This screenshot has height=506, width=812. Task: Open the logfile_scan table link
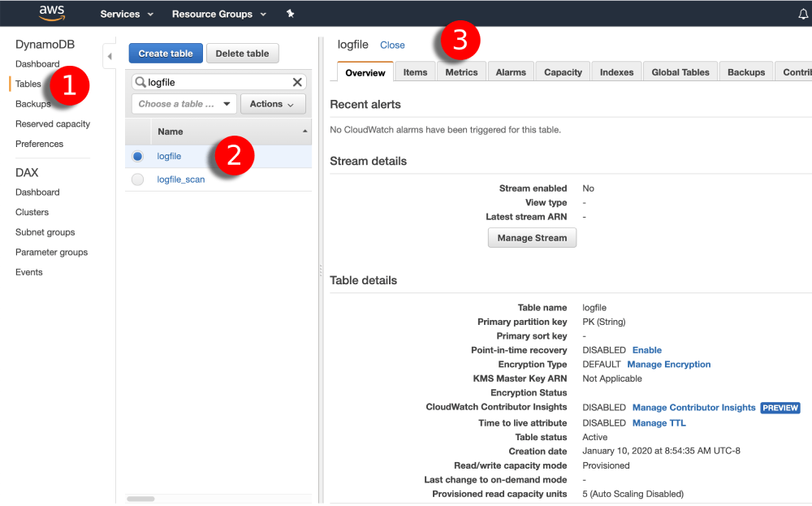181,179
